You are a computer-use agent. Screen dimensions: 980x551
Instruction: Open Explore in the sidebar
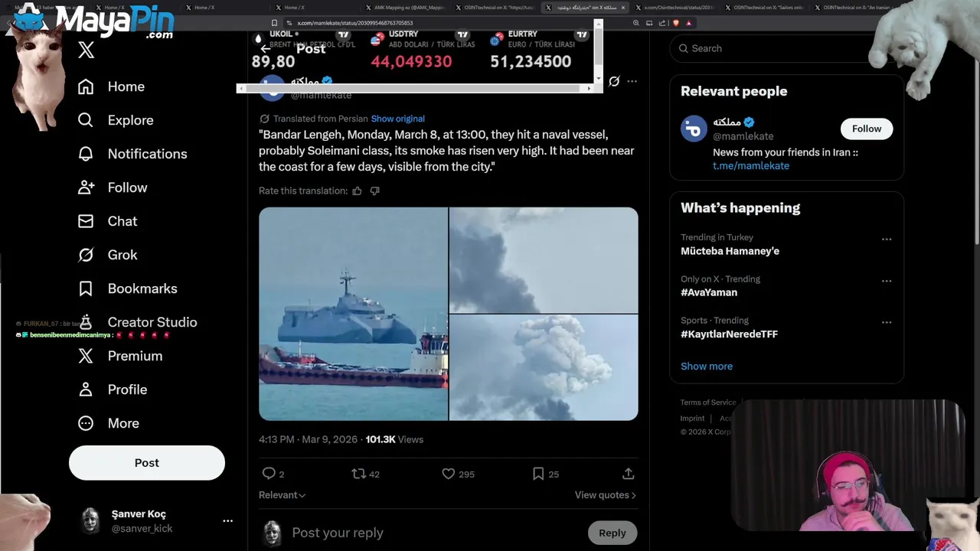click(x=116, y=120)
